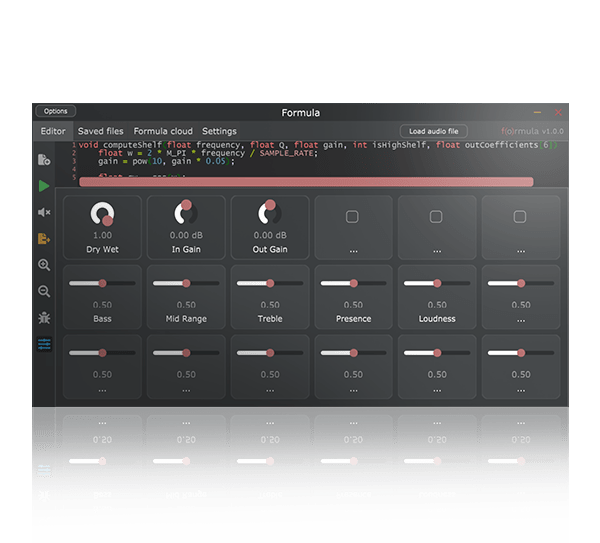Open the debug bug icon
The width and height of the screenshot is (600, 543).
pyautogui.click(x=44, y=318)
